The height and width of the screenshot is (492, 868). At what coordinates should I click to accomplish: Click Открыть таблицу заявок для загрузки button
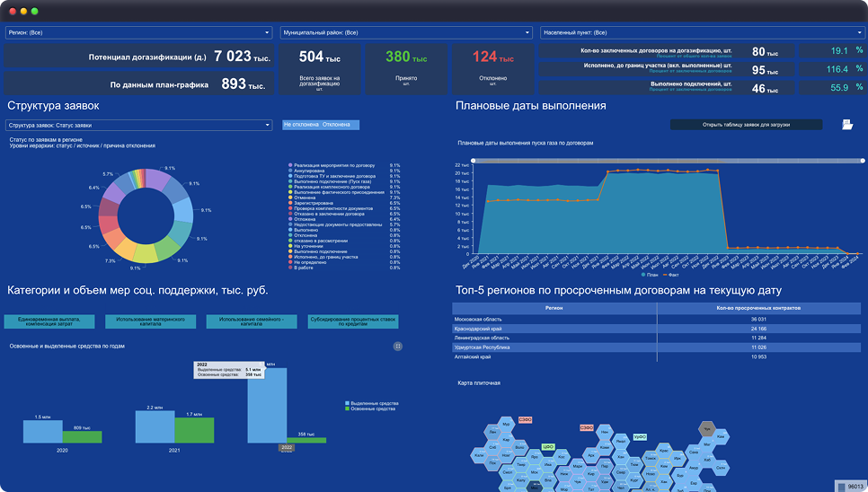coord(746,125)
